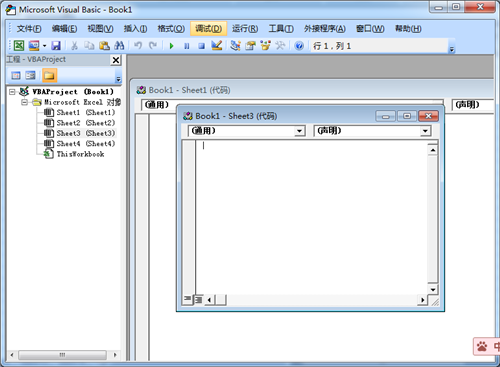Viewport: 500px width, 367px height.
Task: Click Sheet3 window scroll right arrow
Action: (x=422, y=300)
